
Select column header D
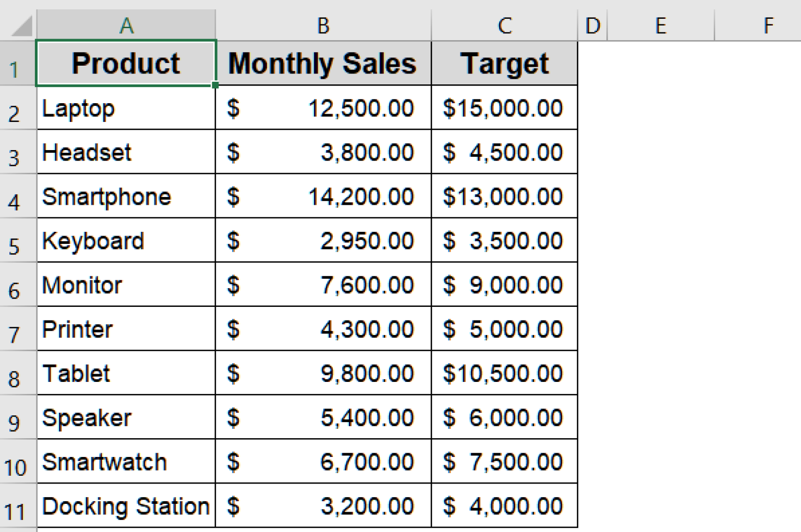[x=592, y=24]
